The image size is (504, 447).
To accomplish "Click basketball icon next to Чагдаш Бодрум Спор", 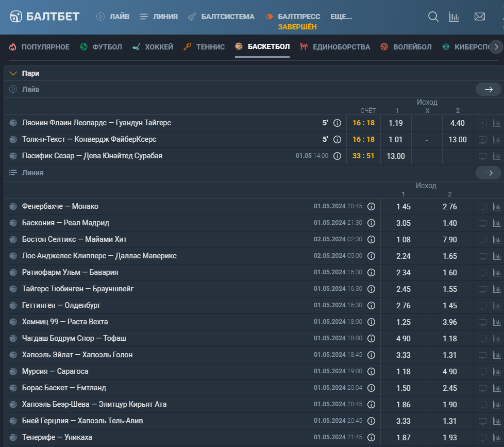I will pos(13,338).
